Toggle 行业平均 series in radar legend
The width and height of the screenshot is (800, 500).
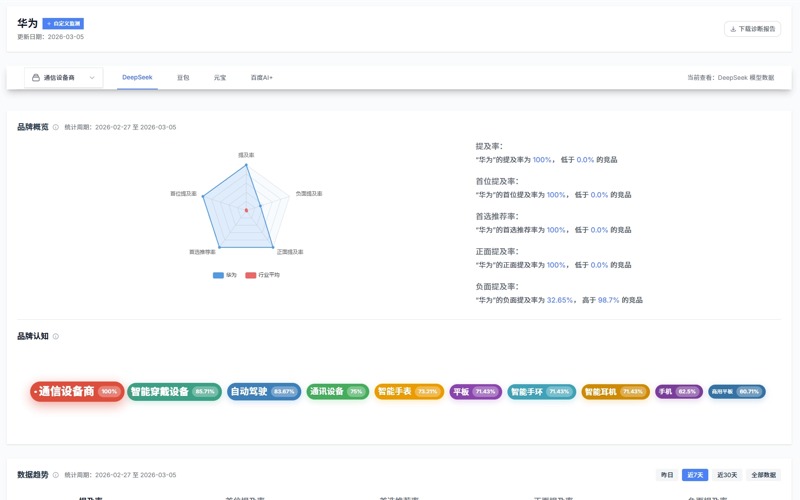pos(263,274)
